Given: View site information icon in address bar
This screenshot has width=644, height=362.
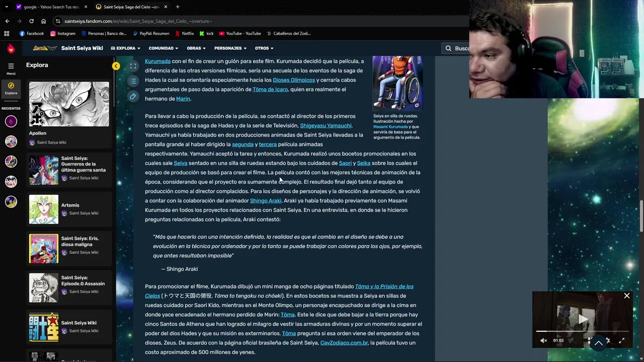Looking at the screenshot, I should pyautogui.click(x=58, y=21).
